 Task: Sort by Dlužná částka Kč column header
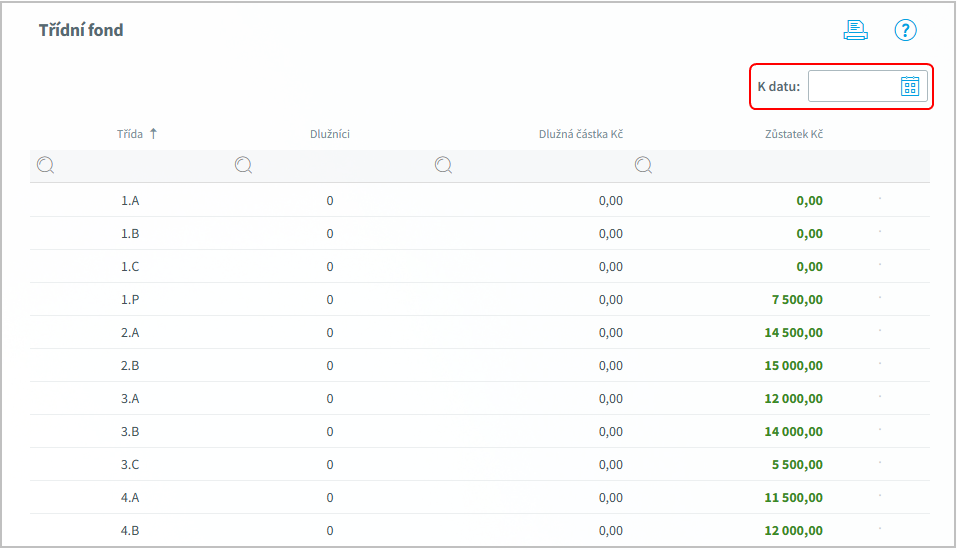pos(580,134)
